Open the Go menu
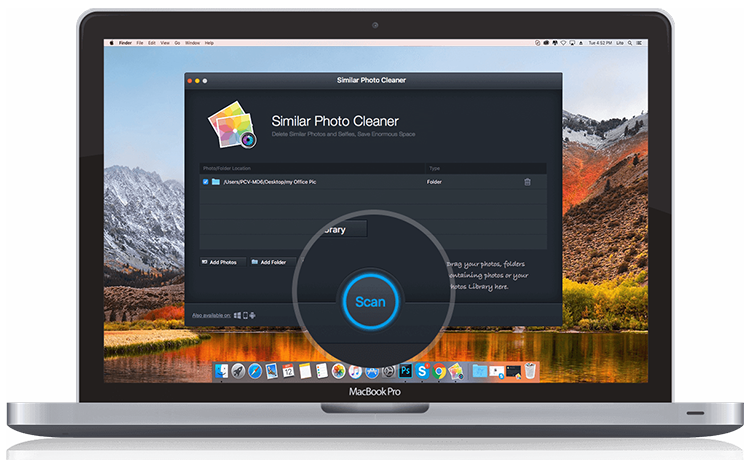750x460 pixels. tap(177, 43)
